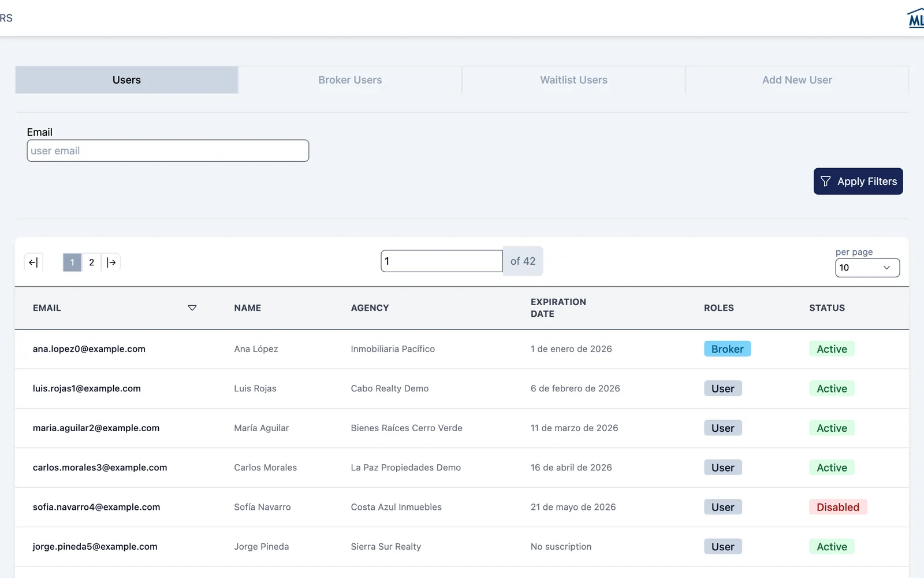Click La Paz Propiedades Demo cell
Viewport: 924px width, 578px height.
(x=406, y=468)
